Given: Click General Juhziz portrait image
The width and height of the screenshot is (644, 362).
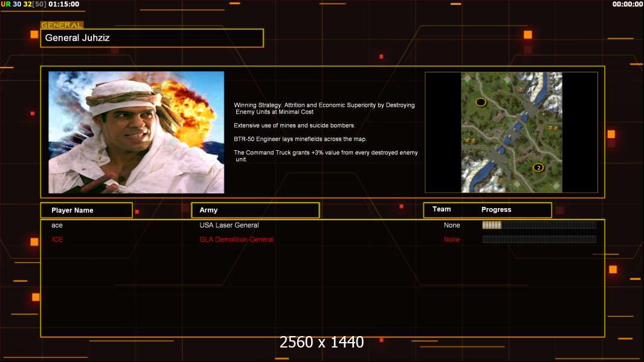Looking at the screenshot, I should pos(137,132).
